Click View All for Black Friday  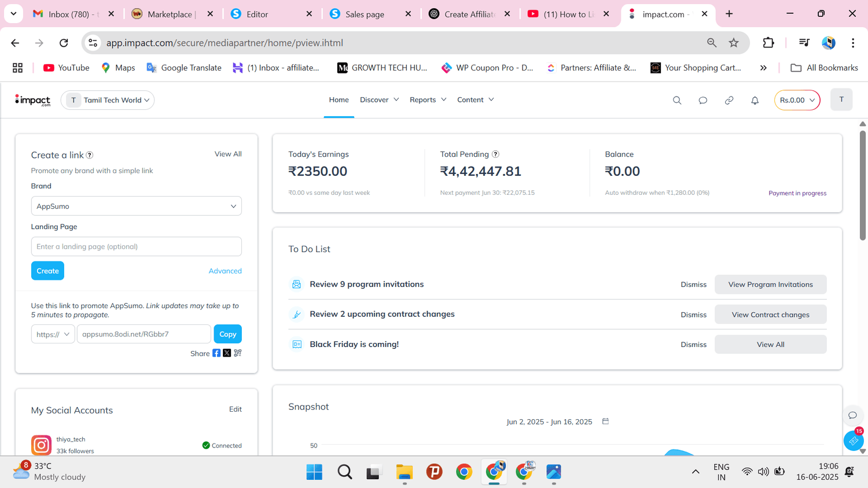[x=771, y=344]
